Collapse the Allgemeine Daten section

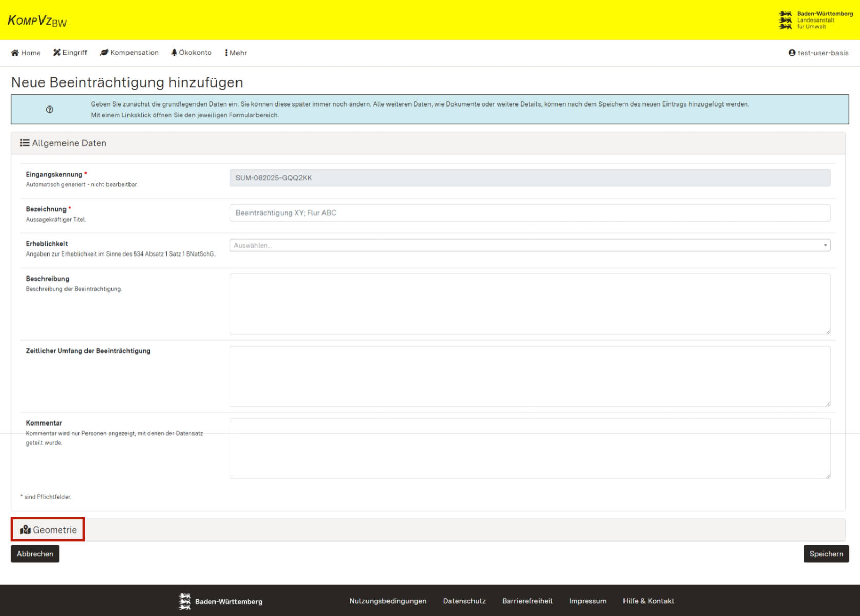[69, 143]
